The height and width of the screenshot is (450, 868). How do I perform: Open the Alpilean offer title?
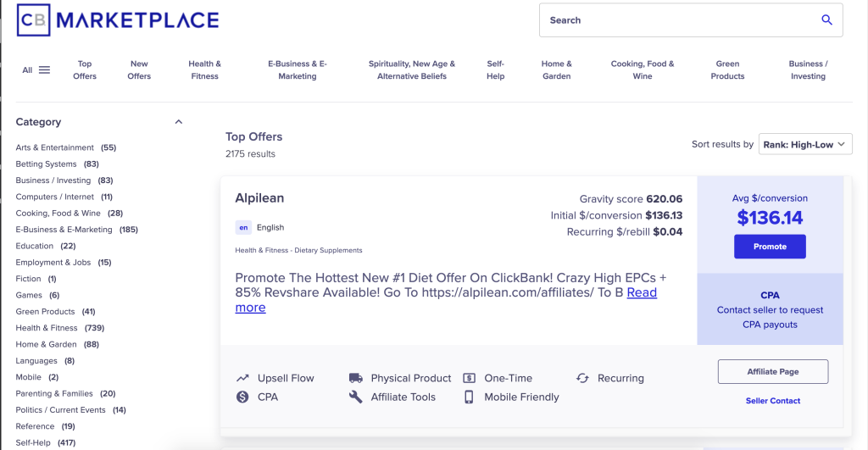259,198
